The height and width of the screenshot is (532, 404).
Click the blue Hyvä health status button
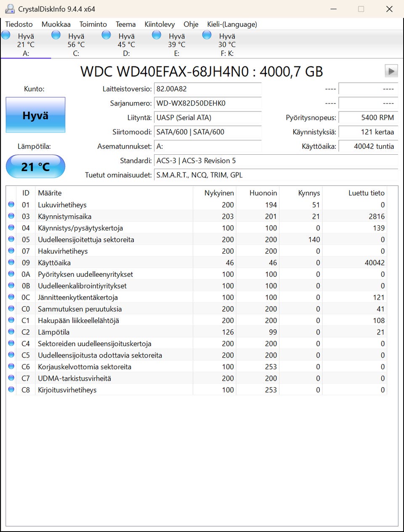pyautogui.click(x=35, y=115)
